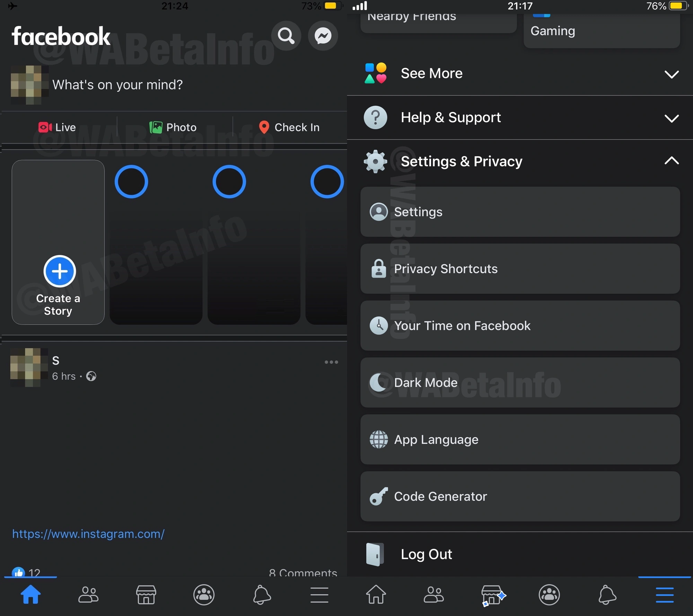The height and width of the screenshot is (616, 693).
Task: Open search with the magnifier icon
Action: tap(286, 36)
